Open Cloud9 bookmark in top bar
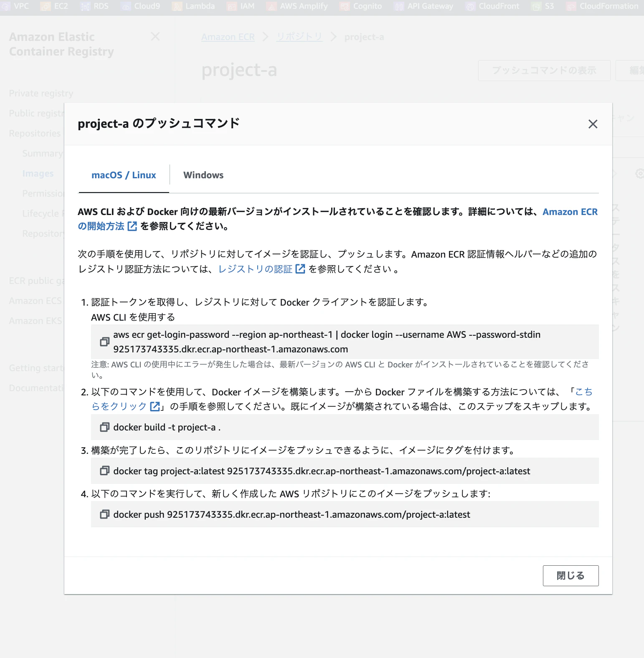Viewport: 644px width, 658px height. pos(141,6)
